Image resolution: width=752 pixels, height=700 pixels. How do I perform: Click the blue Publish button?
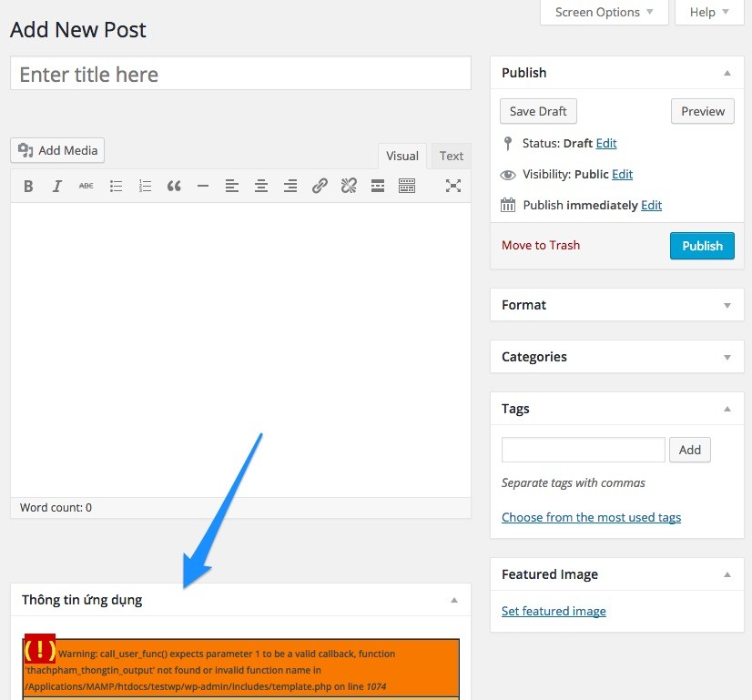tap(702, 246)
